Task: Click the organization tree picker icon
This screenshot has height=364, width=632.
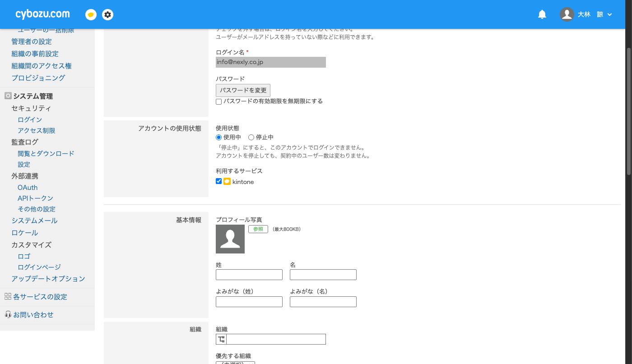Action: click(x=221, y=339)
